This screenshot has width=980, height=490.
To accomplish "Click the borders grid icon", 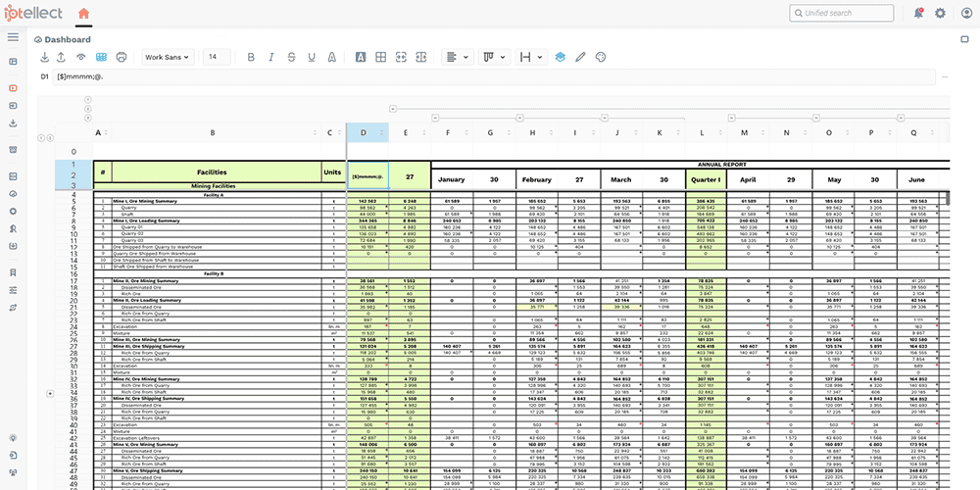I will tap(382, 57).
